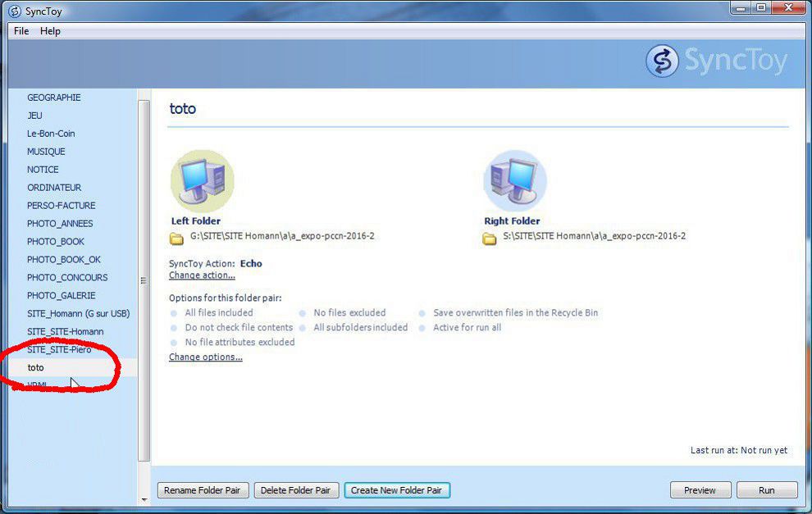Select the Le-Bon-Coin folder pair
812x514 pixels.
[x=51, y=134]
